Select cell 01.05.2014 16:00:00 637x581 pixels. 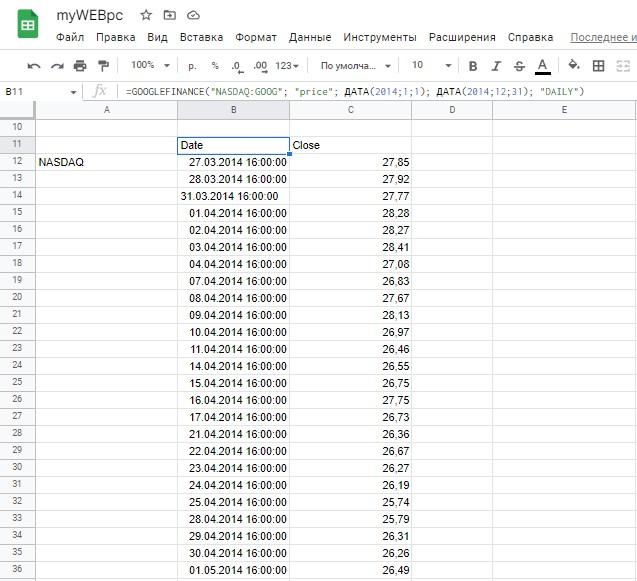coord(234,570)
